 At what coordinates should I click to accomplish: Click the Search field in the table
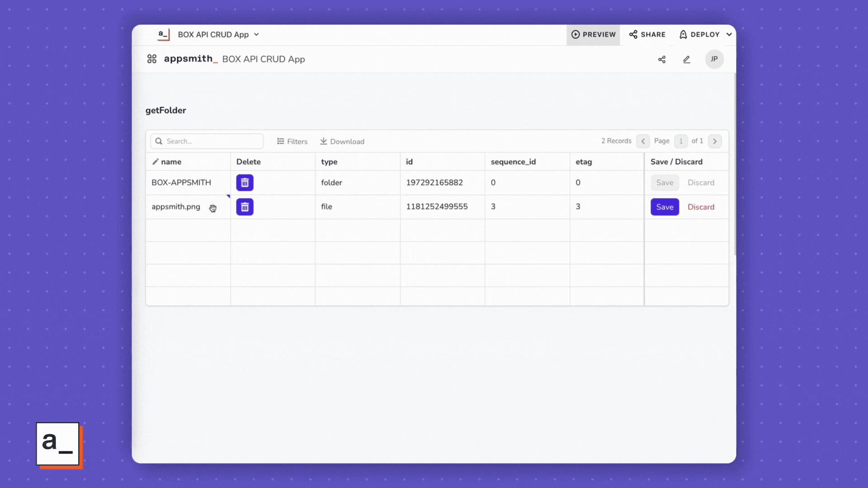coord(207,141)
